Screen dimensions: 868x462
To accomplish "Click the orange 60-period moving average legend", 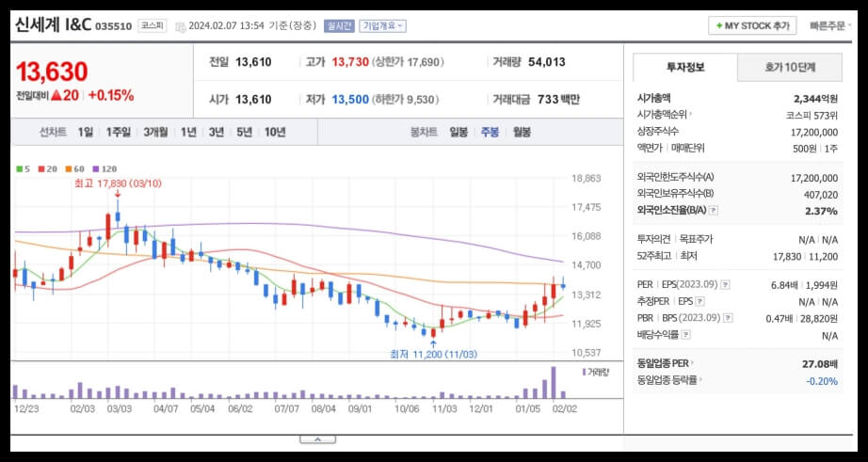I will pos(74,168).
